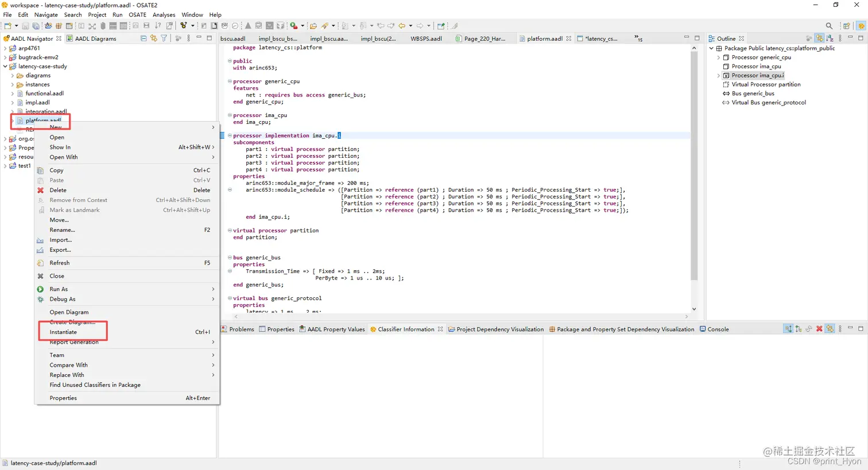Maximize the Outline panel
This screenshot has width=868, height=470.
[x=861, y=38]
